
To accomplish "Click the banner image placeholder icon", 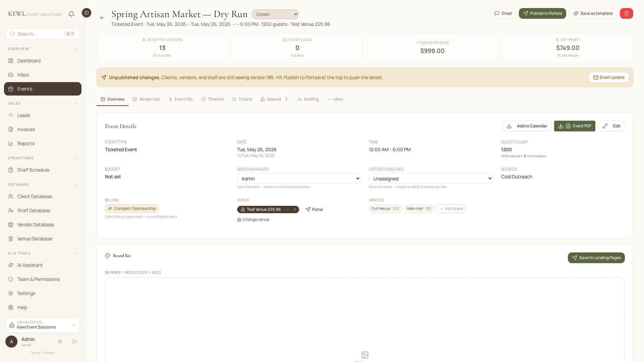I will [x=365, y=355].
